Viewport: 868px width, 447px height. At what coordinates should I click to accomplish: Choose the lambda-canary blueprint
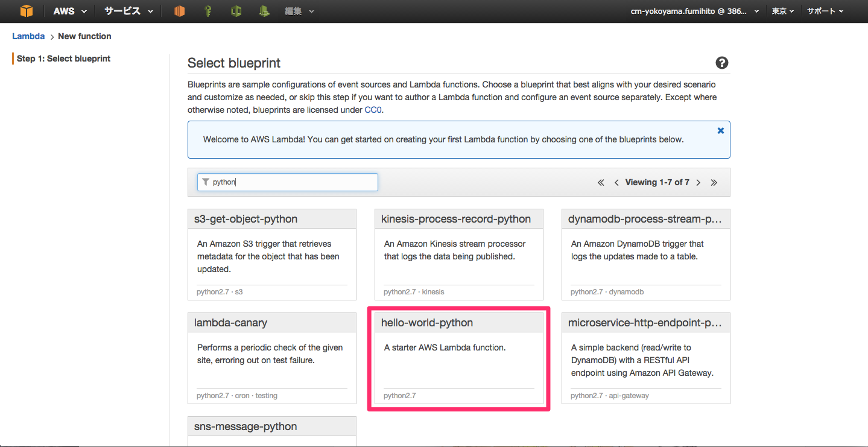click(272, 358)
